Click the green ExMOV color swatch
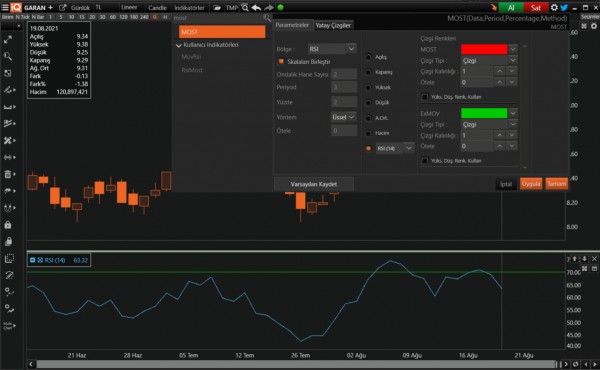600x370 pixels. pos(484,113)
